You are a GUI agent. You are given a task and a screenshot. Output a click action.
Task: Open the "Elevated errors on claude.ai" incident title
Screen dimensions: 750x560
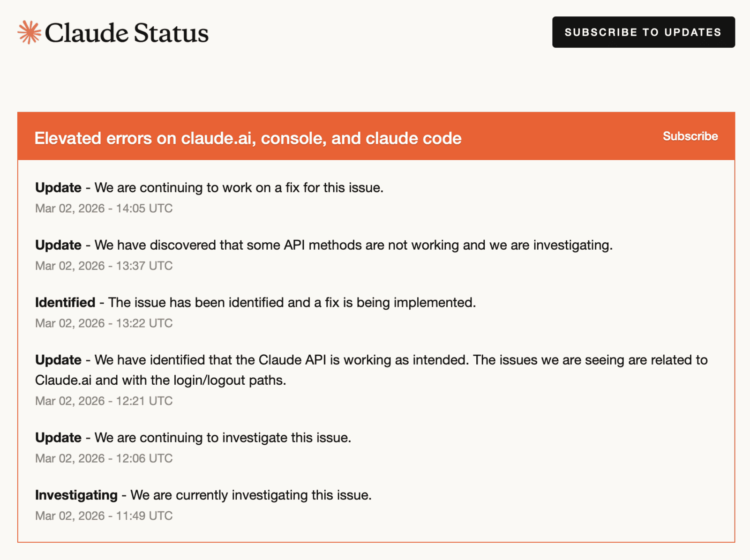tap(247, 138)
